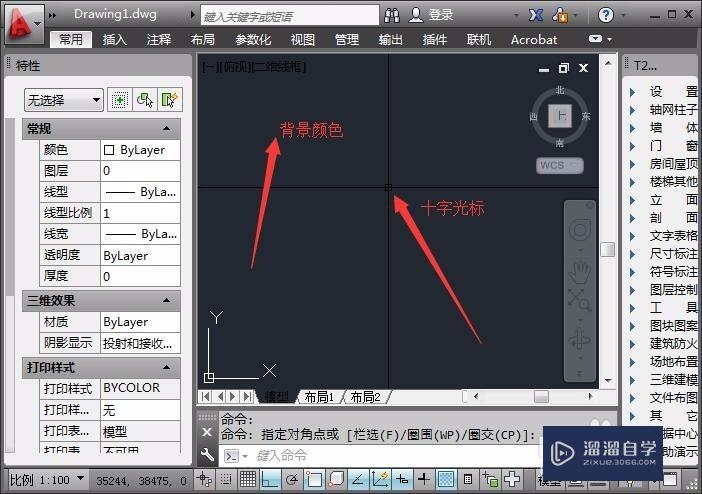Screen dimensions: 702x494
Task: Click the wrench customize icon in command line
Action: [x=207, y=455]
